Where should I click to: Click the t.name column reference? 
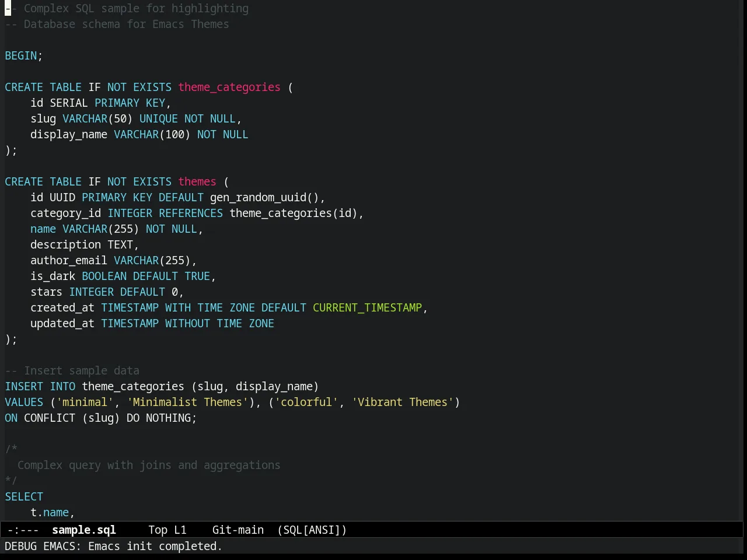click(x=50, y=512)
